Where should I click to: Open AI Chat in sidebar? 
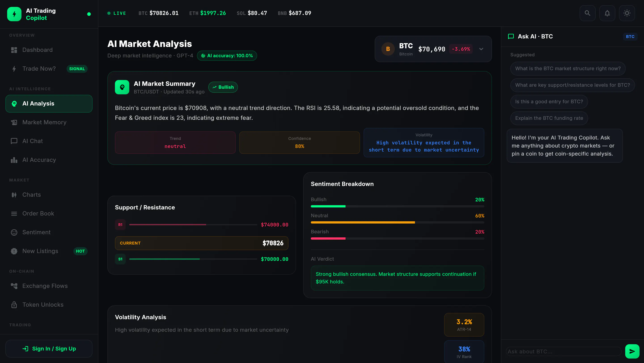(x=49, y=141)
